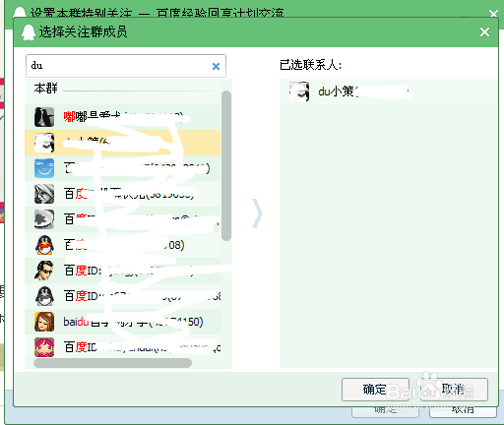Select the member with the gray penguin avatar
Image resolution: width=504 pixels, height=425 pixels.
(x=123, y=296)
